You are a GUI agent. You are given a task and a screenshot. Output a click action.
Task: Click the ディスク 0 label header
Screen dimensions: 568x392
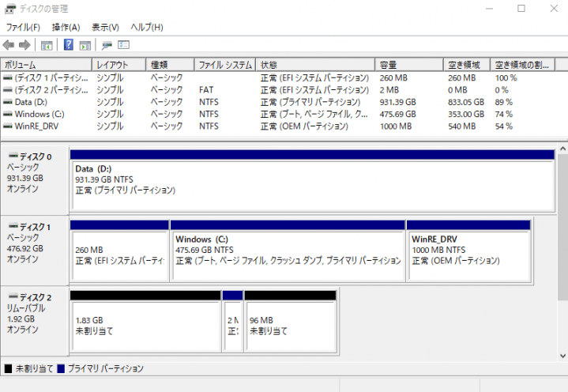pos(35,156)
